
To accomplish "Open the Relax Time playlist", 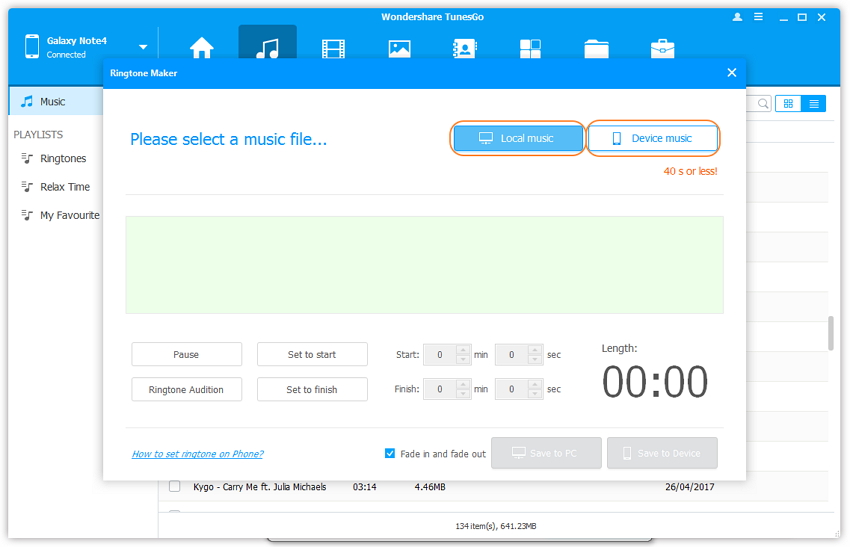I will 64,187.
